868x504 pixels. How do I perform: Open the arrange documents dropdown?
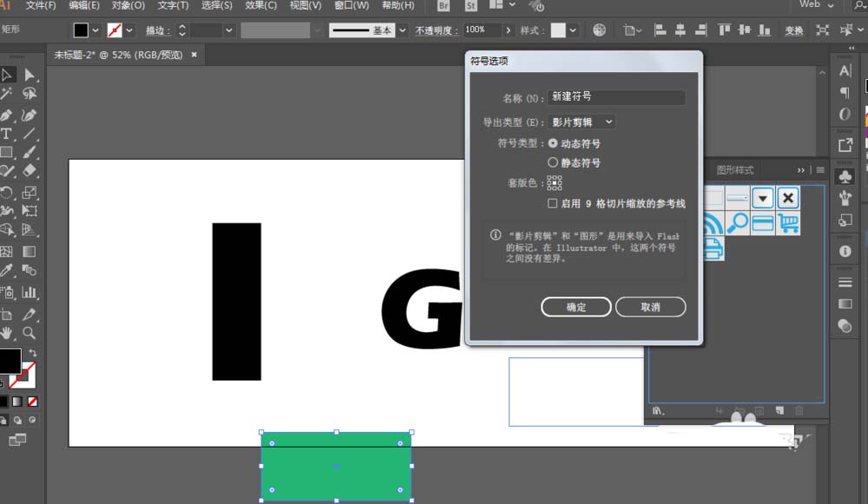(502, 5)
